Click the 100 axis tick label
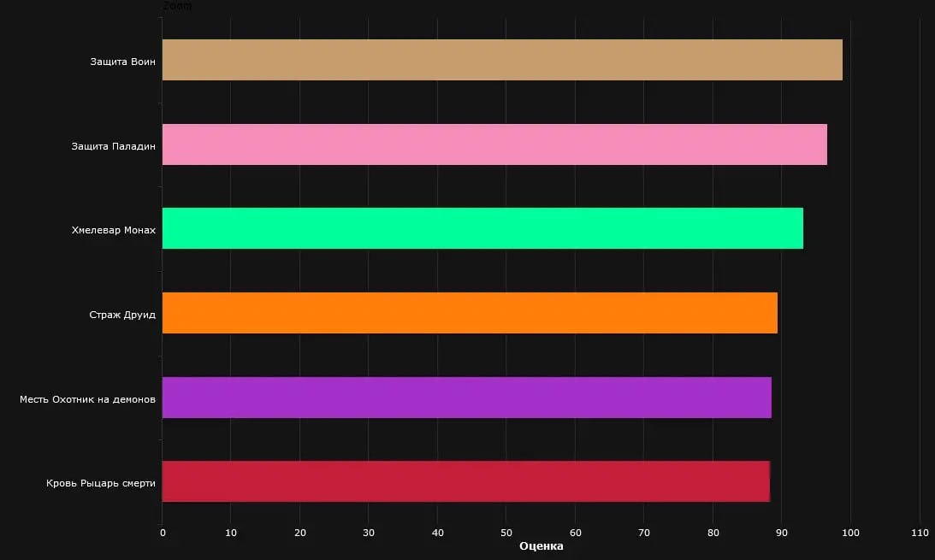Viewport: 935px width, 560px height. tap(851, 533)
